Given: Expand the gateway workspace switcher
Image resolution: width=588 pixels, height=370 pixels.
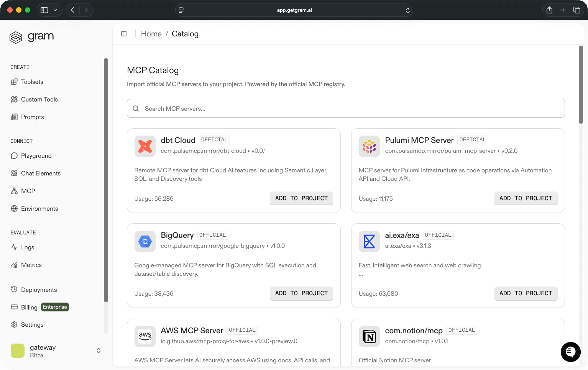Looking at the screenshot, I should (99, 350).
